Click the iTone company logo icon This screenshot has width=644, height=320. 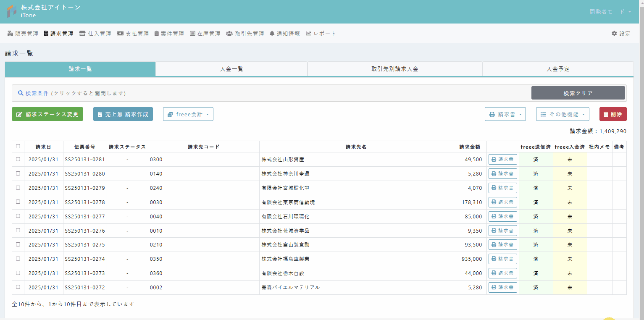coord(12,11)
